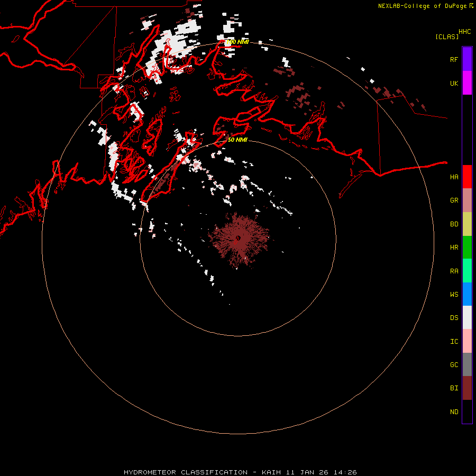Select the IC pink legend swatch

tap(467, 341)
